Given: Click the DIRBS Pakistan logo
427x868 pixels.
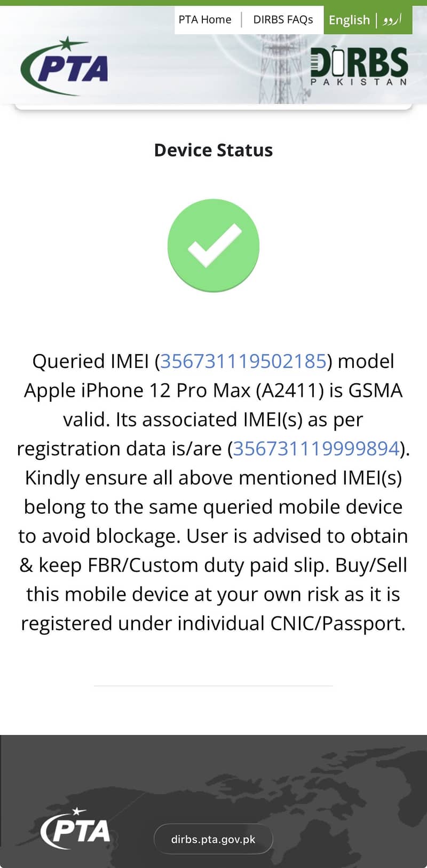Looking at the screenshot, I should 359,66.
